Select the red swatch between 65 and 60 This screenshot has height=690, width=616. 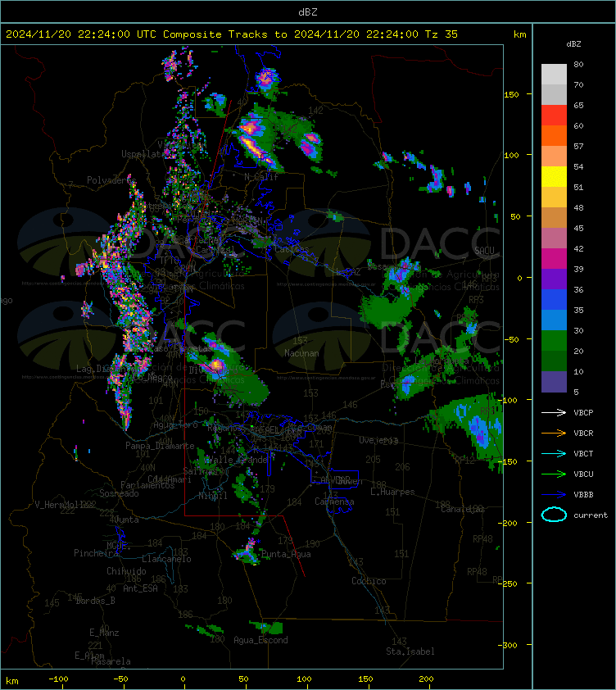click(x=554, y=116)
